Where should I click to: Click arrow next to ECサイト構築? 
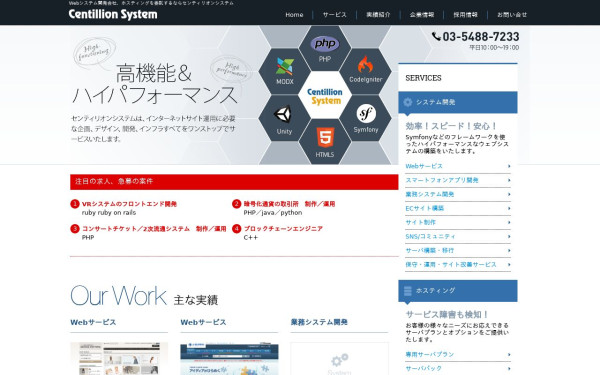(x=509, y=209)
